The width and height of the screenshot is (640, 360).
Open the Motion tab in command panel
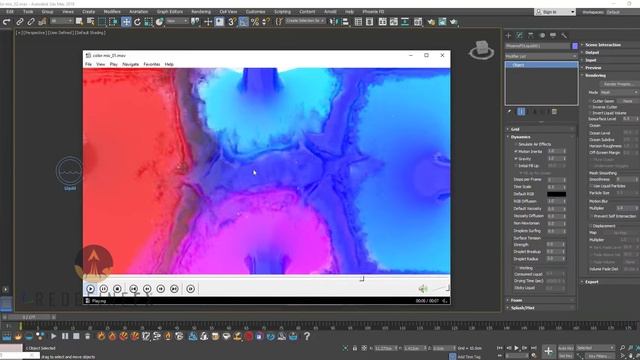[x=542, y=36]
